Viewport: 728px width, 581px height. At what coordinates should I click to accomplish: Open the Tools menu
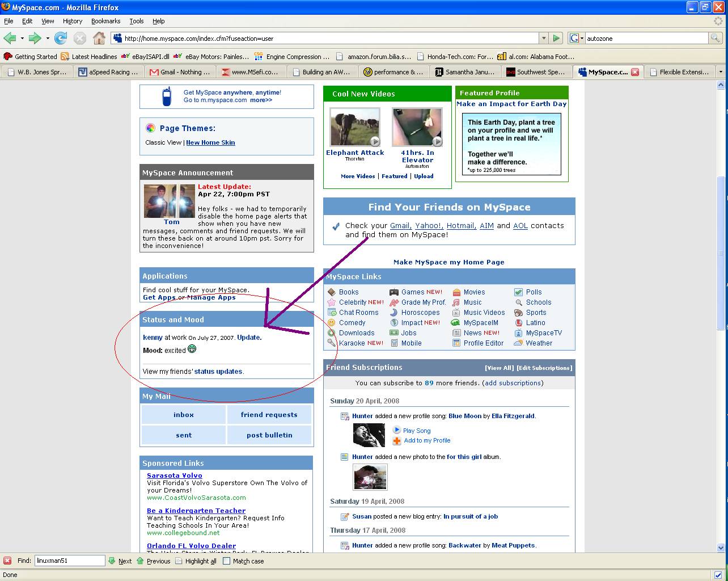click(137, 21)
